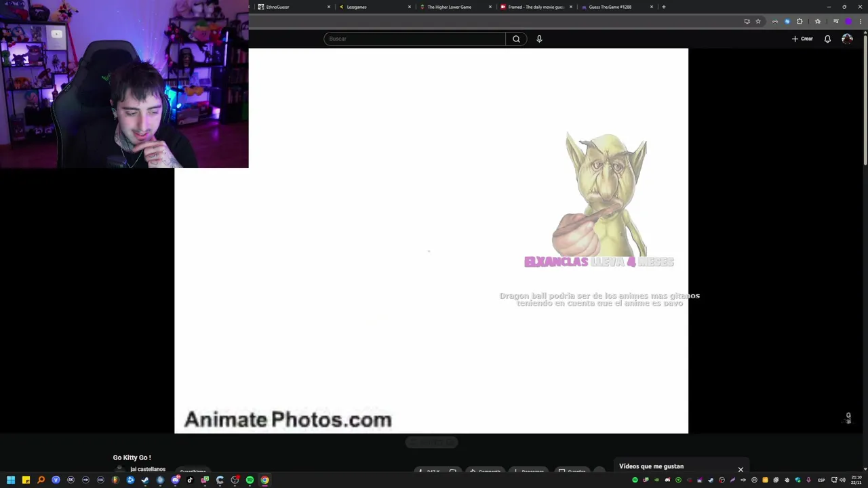Click the video title Go Kitty Go !
Screen dimensions: 868x488
(x=132, y=457)
